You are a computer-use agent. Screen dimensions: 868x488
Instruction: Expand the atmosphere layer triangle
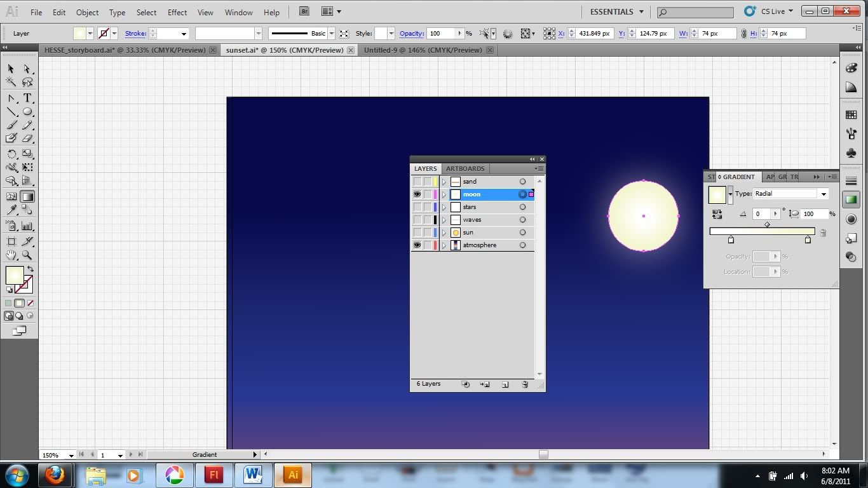pos(444,245)
